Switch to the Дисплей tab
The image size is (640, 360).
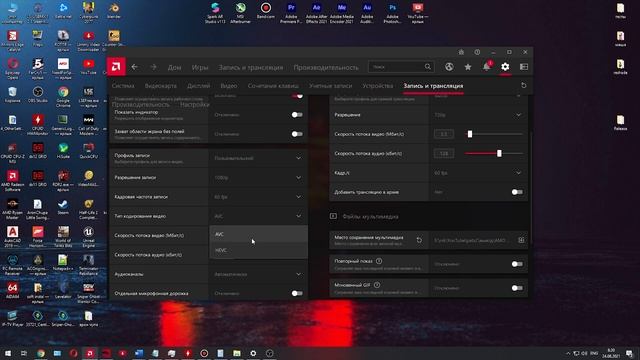(198, 86)
